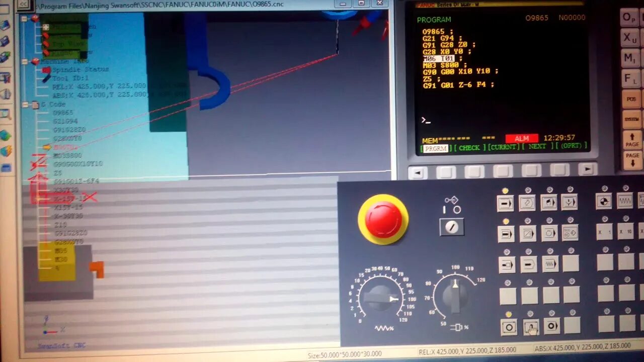Set handle increment to X 10
Image resolution: width=644 pixels, height=362 pixels.
click(625, 232)
